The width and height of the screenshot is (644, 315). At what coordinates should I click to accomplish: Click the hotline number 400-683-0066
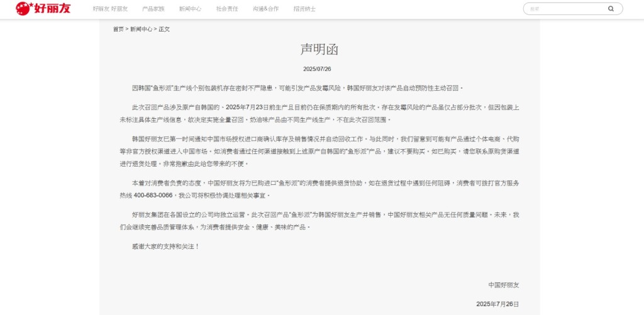pos(153,195)
